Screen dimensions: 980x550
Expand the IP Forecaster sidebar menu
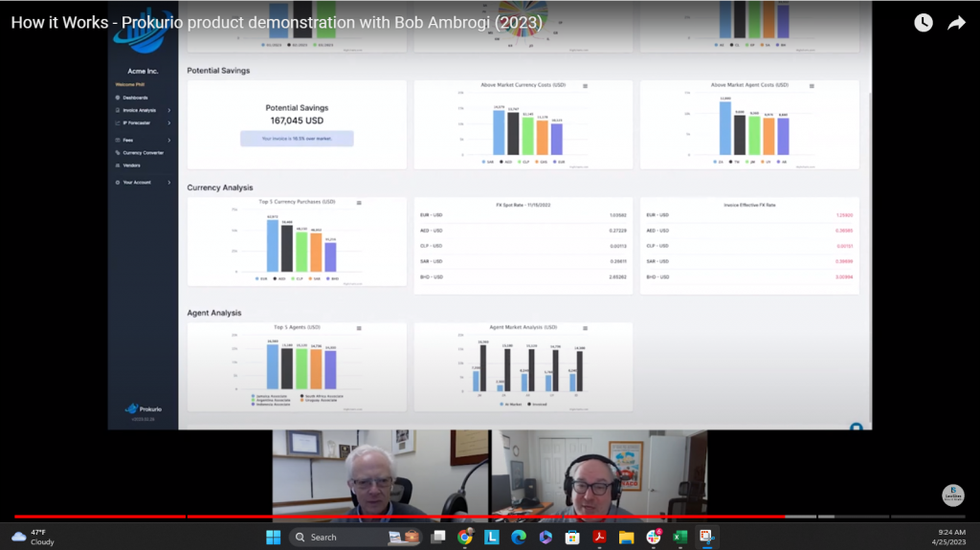(x=144, y=123)
